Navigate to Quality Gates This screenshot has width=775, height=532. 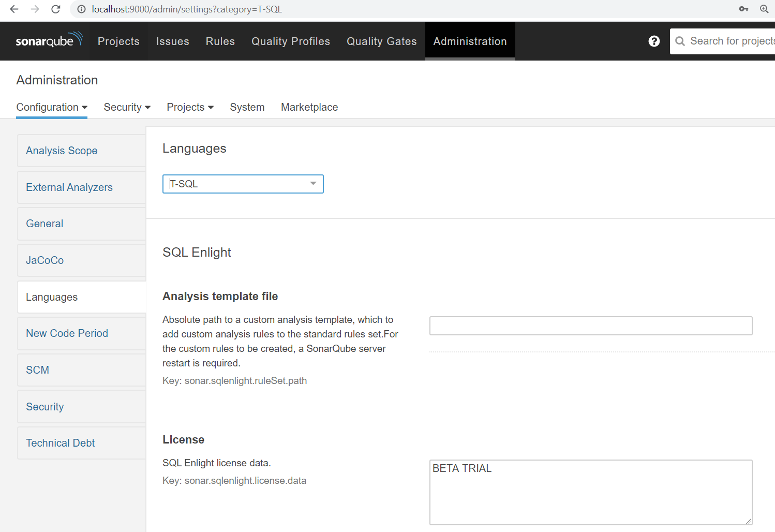coord(382,41)
